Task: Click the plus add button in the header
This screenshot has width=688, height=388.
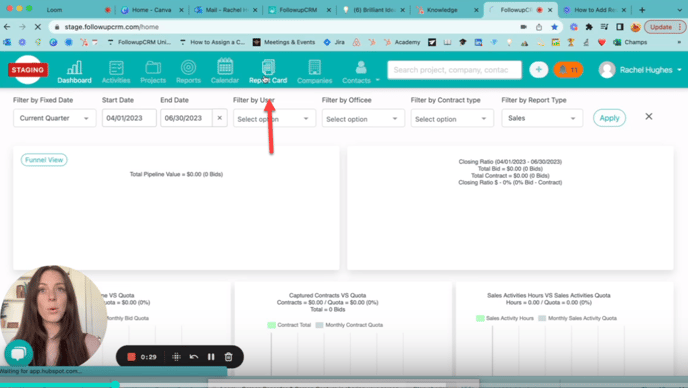Action: [x=538, y=70]
